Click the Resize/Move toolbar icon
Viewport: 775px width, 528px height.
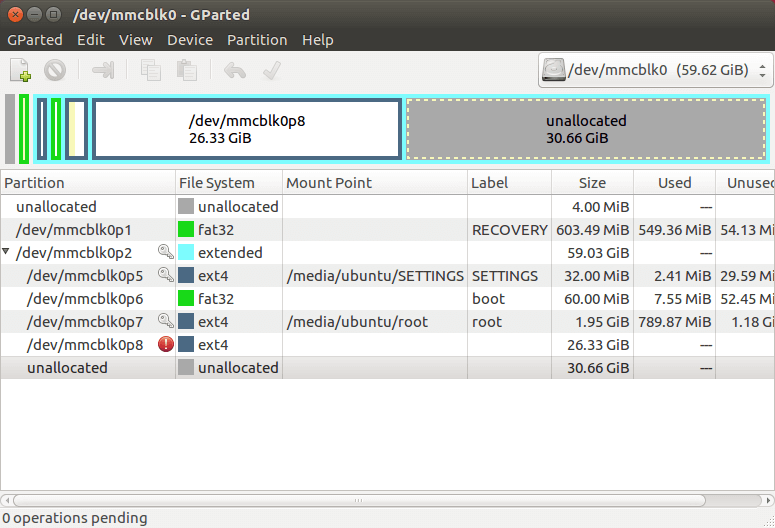click(103, 70)
